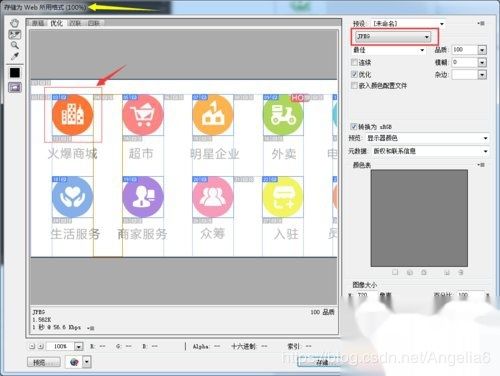Click the zoom percentage input field

pos(60,347)
